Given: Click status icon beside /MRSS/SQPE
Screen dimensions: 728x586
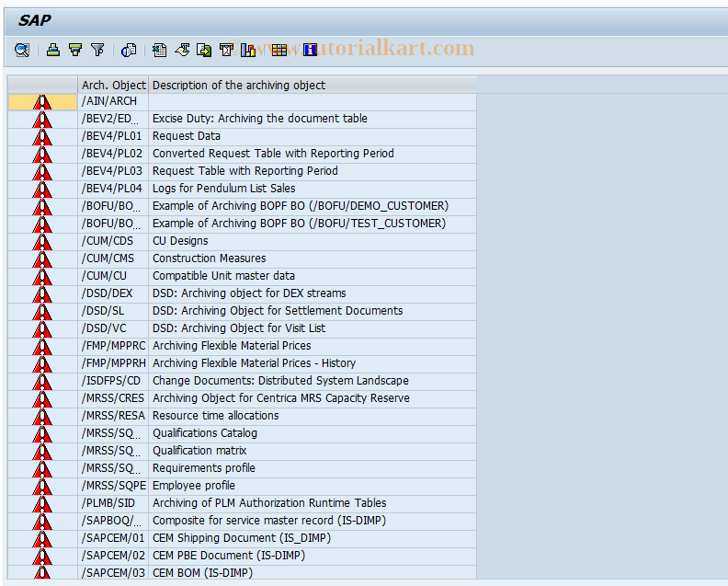Looking at the screenshot, I should point(42,487).
